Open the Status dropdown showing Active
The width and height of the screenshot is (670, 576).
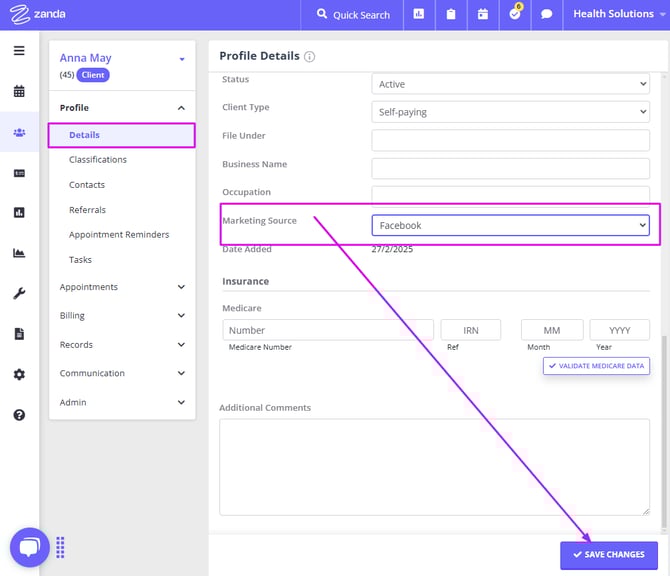510,84
